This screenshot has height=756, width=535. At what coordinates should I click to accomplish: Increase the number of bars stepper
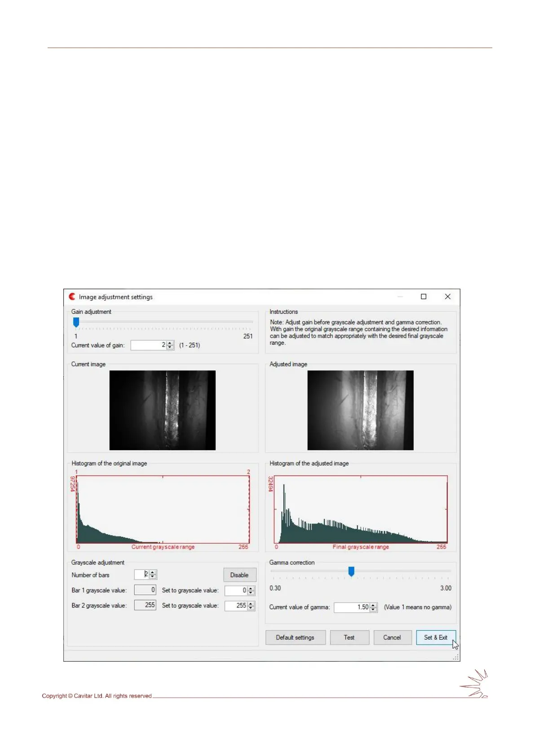pyautogui.click(x=153, y=572)
